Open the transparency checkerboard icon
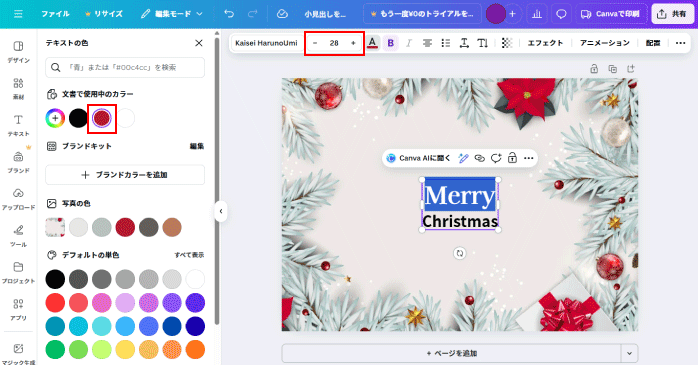This screenshot has height=365, width=698. click(x=507, y=43)
